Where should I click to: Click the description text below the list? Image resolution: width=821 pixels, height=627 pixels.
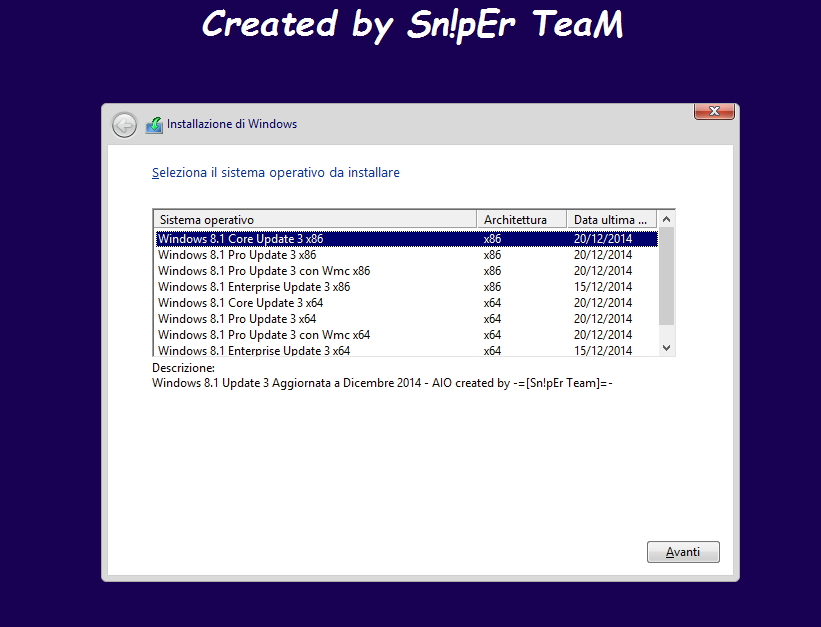382,383
